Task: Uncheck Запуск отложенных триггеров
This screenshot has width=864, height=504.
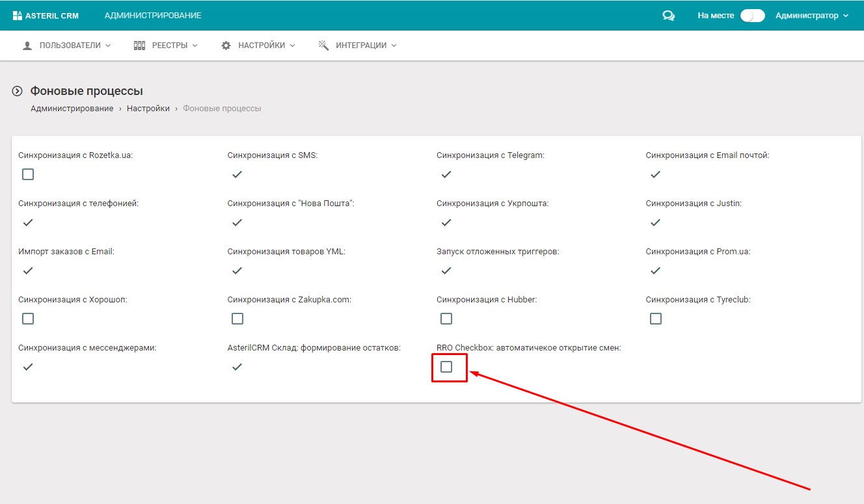Action: coord(446,271)
